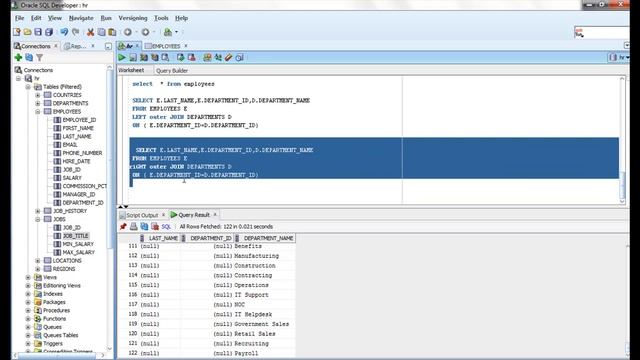
Task: Open the Versioning menu
Action: [133, 18]
